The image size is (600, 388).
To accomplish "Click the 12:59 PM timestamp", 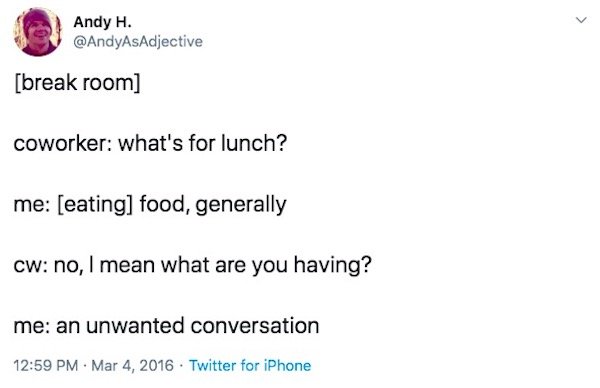I will (x=46, y=365).
